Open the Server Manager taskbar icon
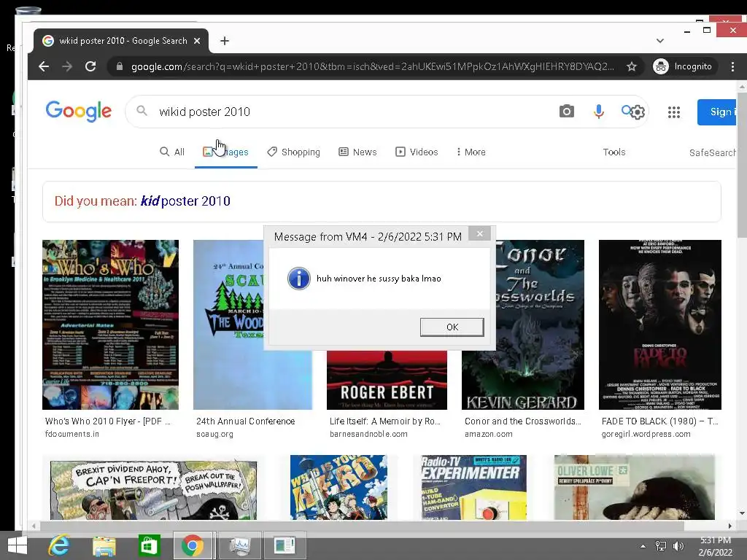Screen dimensions: 747x560 point(285,546)
